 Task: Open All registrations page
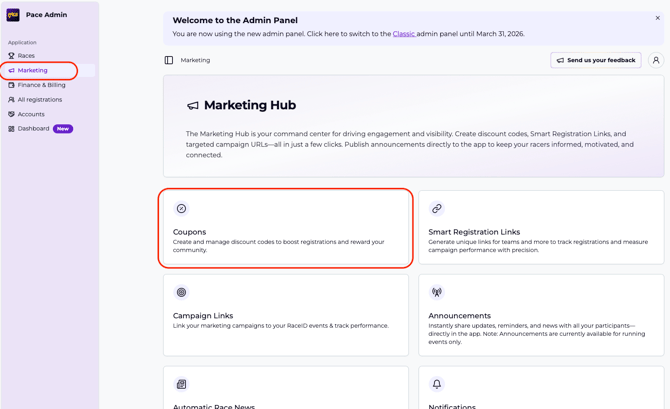[39, 100]
